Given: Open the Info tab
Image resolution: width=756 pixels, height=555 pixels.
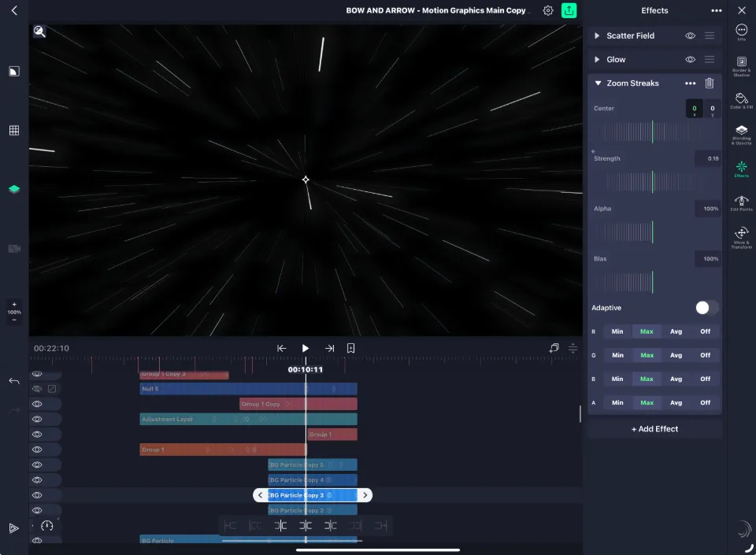Looking at the screenshot, I should click(742, 33).
